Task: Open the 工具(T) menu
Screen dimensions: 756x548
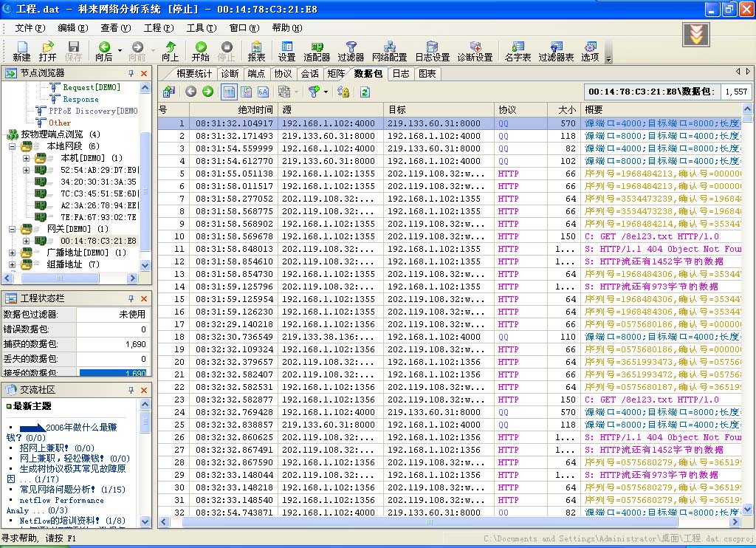Action: 201,28
